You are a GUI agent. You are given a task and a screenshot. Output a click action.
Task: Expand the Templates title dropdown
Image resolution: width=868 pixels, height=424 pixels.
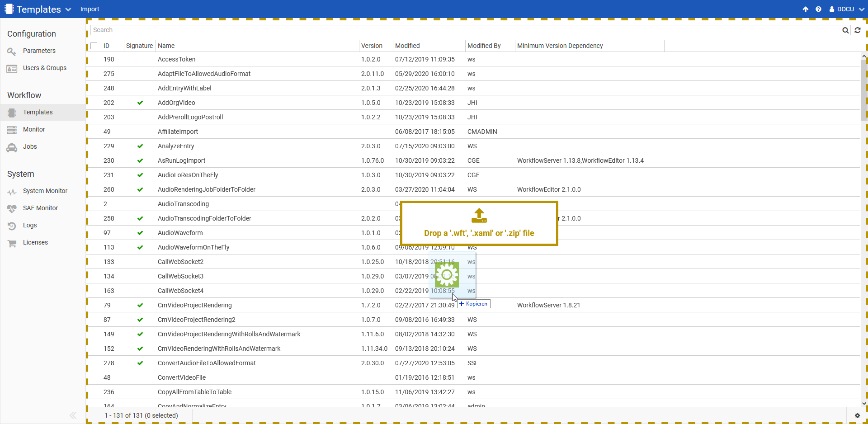[x=68, y=9]
